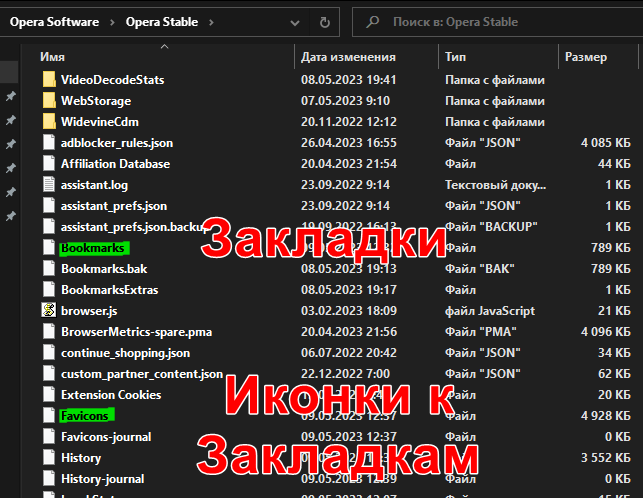Select Affiliation Database file name
This screenshot has height=498, width=643.
point(115,164)
